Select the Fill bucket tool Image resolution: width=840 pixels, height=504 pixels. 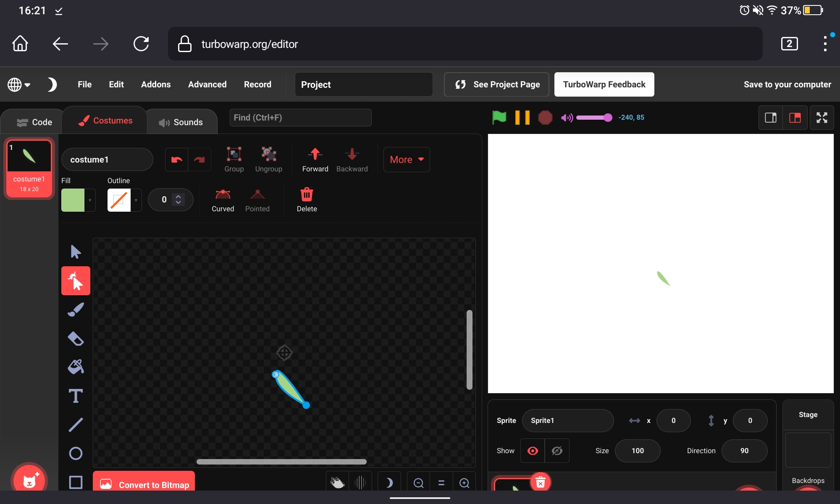[76, 367]
